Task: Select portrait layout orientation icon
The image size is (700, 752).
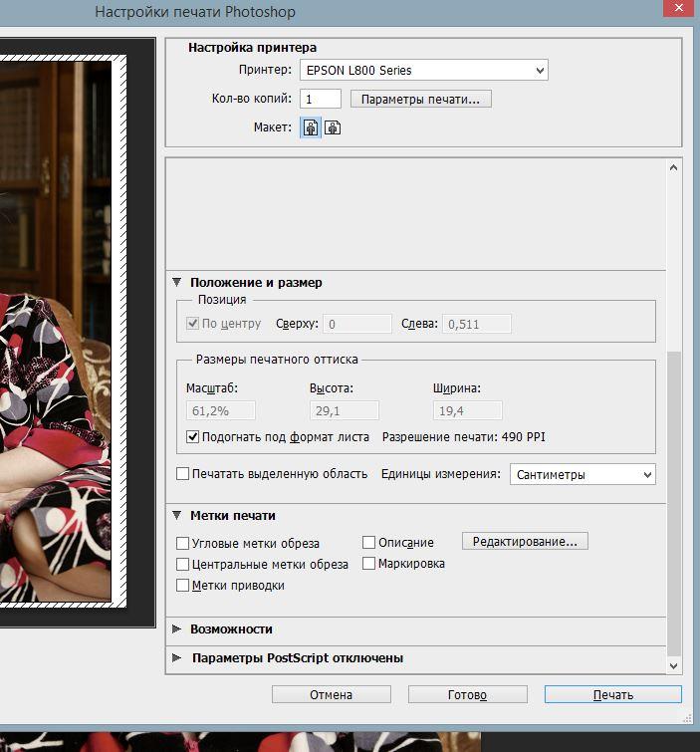Action: coord(311,127)
